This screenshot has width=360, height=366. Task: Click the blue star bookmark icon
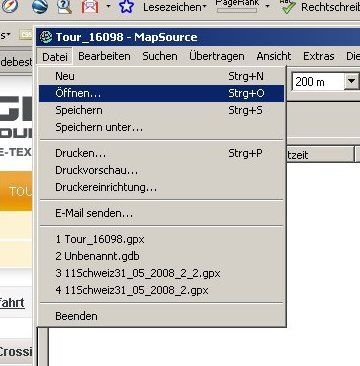126,6
